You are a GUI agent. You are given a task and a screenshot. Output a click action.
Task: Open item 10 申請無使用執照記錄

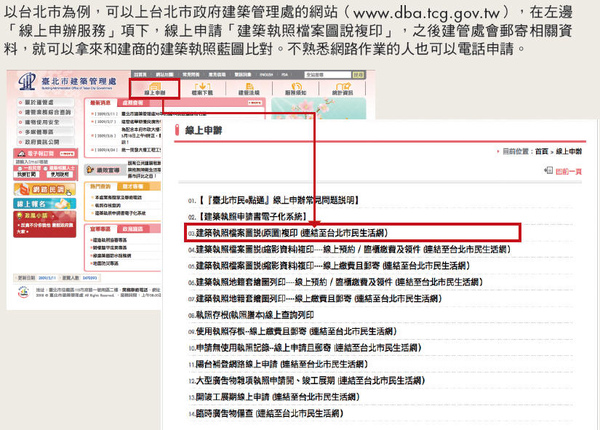click(x=305, y=348)
